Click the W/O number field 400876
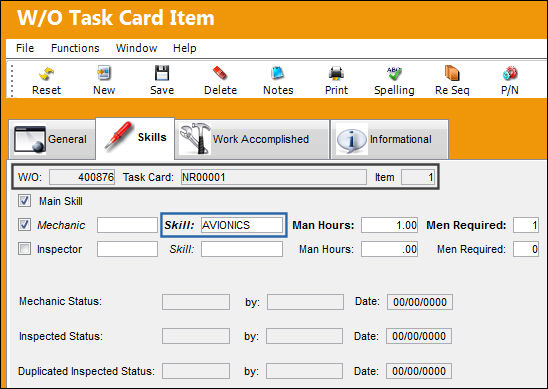Screen dimensions: 548x389 pyautogui.click(x=82, y=177)
